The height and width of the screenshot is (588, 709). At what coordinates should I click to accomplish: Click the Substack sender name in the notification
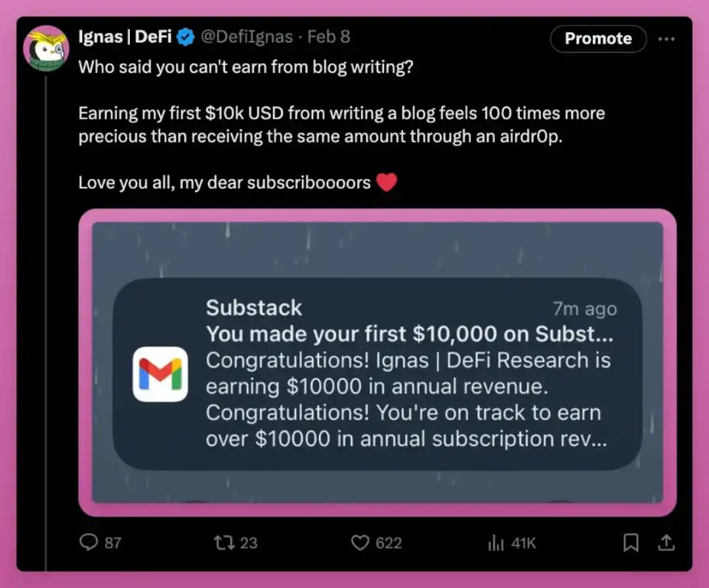click(x=254, y=307)
